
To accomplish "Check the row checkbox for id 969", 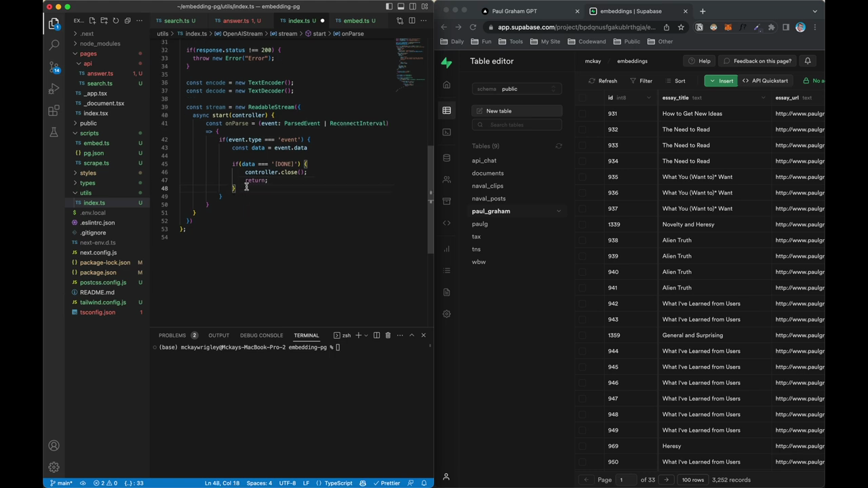I will 583,446.
